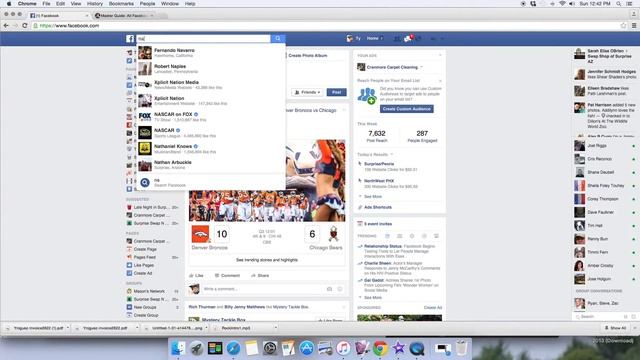Click the 5 event invites link
The height and width of the screenshot is (360, 640).
click(378, 224)
